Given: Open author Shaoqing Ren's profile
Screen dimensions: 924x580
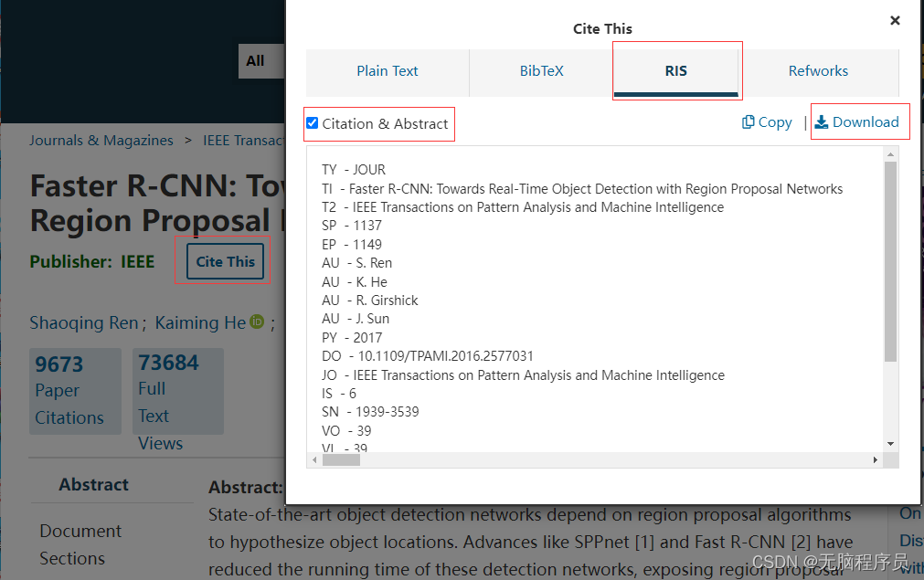Looking at the screenshot, I should (x=84, y=322).
